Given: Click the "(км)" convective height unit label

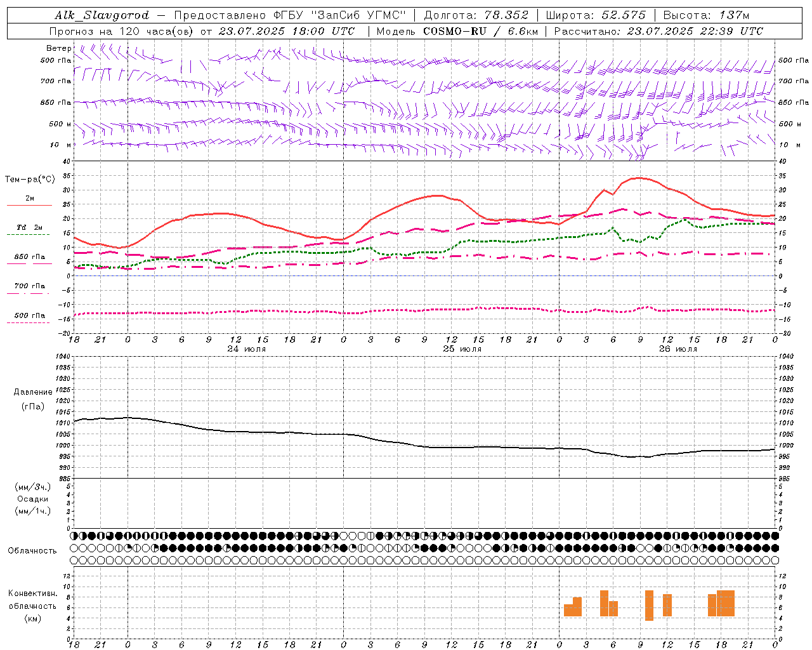Looking at the screenshot, I should coord(33,619).
